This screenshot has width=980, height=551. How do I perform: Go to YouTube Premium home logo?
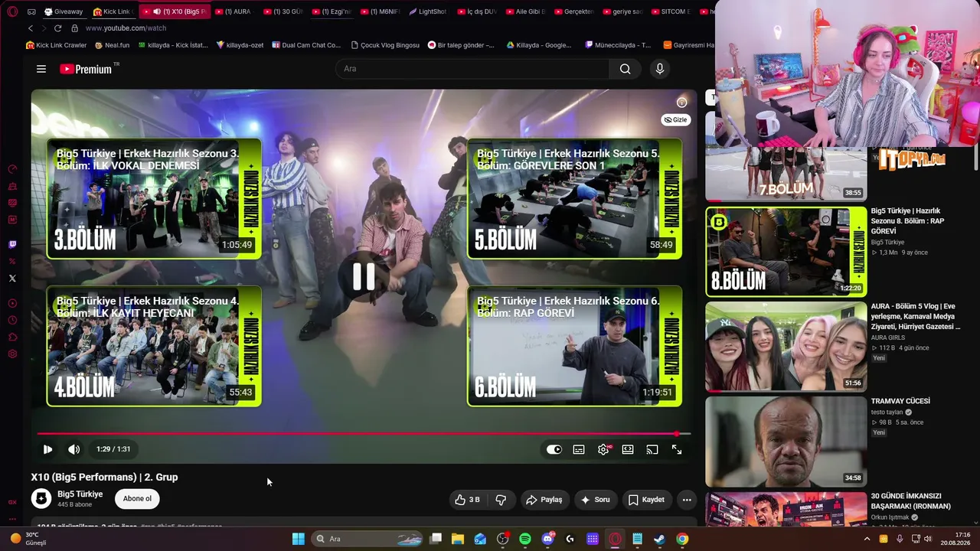86,69
